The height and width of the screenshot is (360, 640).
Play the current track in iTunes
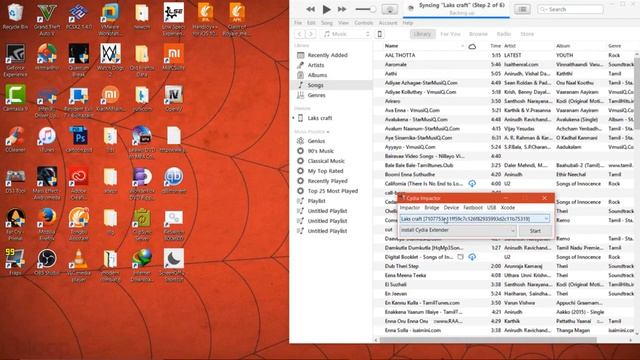point(326,9)
